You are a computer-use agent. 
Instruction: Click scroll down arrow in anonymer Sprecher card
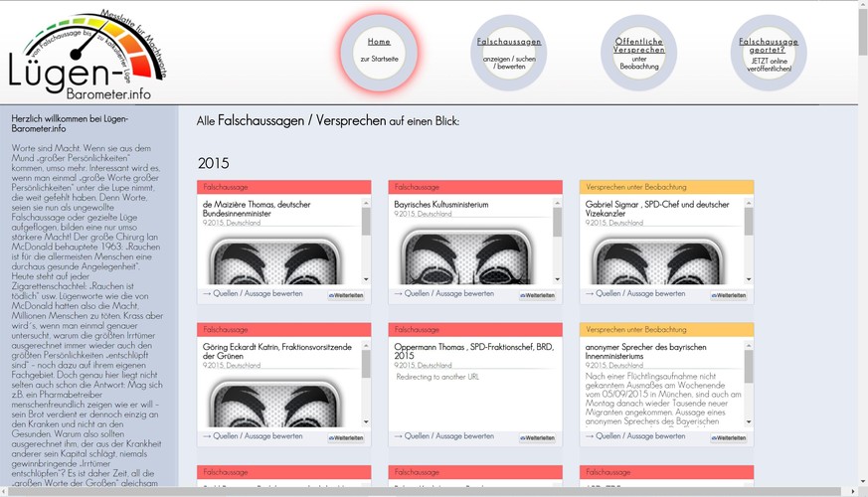pyautogui.click(x=748, y=421)
